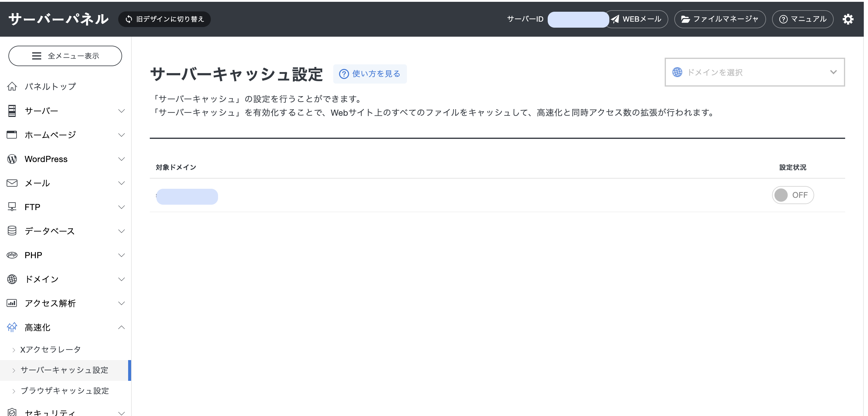Open ファイルマネージャ from the top bar
868x416 pixels.
click(x=720, y=19)
